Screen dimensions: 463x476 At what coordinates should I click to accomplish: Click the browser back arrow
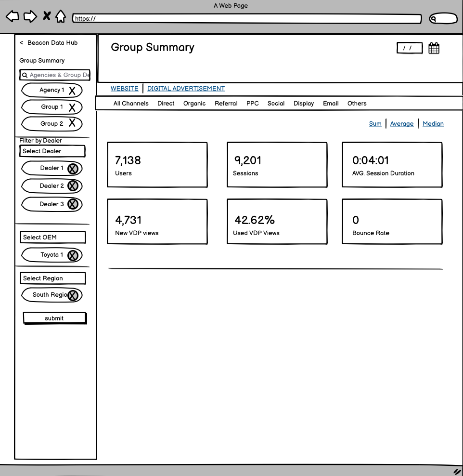coord(13,16)
